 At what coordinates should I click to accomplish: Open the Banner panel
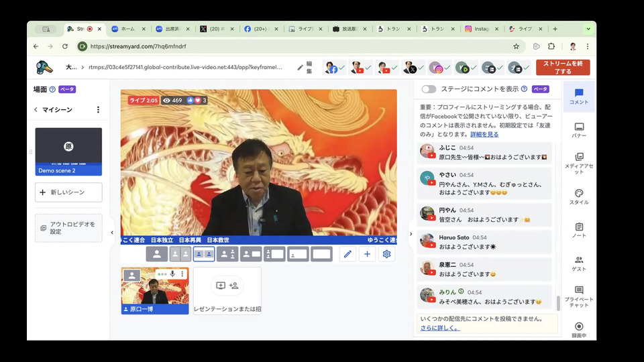pos(579,130)
